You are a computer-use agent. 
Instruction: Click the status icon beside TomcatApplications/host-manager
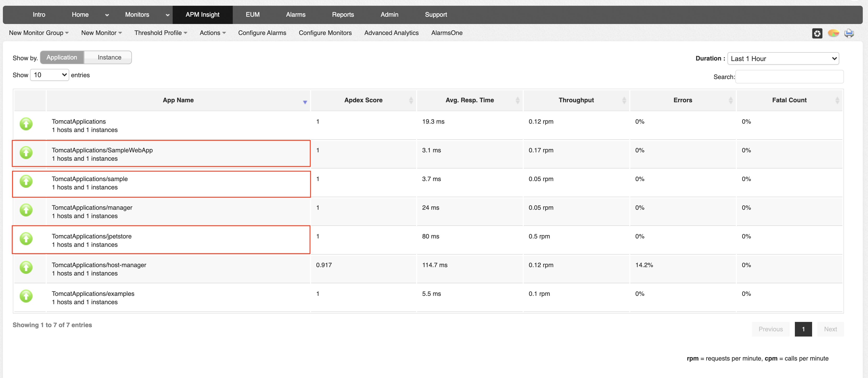click(26, 268)
